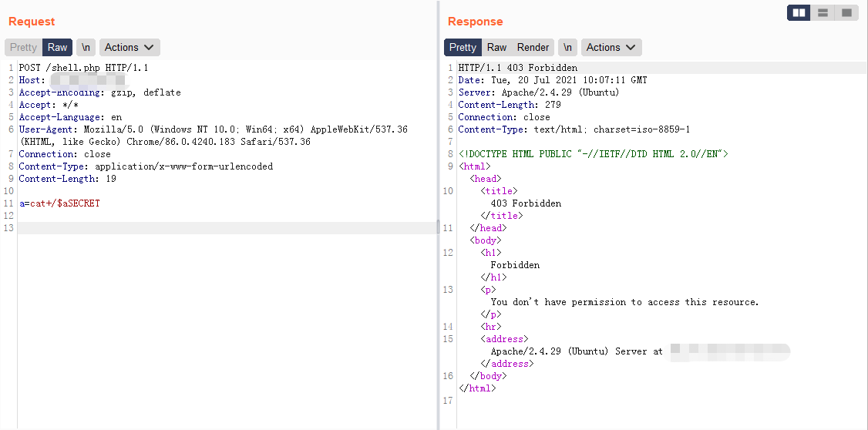
Task: Select Raw view in Request panel
Action: [x=58, y=48]
